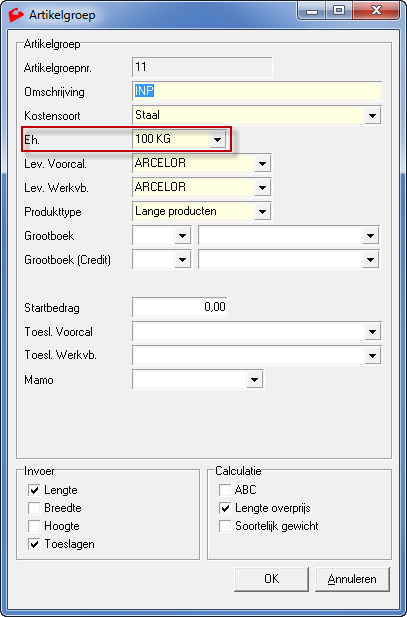Viewport: 407px width, 617px height.
Task: Open the Mamo dropdown
Action: point(254,380)
